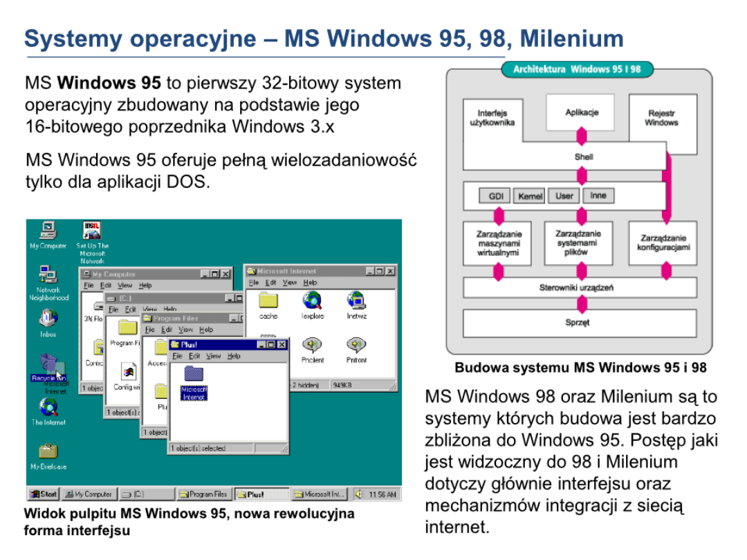Image resolution: width=747 pixels, height=560 pixels.
Task: Click Set Up The Microsoft Network icon
Action: click(x=92, y=231)
